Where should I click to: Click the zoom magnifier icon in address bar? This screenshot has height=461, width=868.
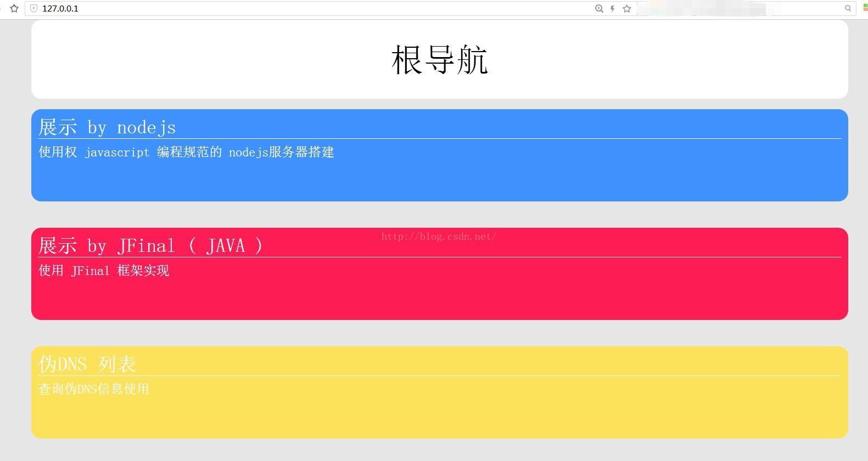[x=599, y=8]
